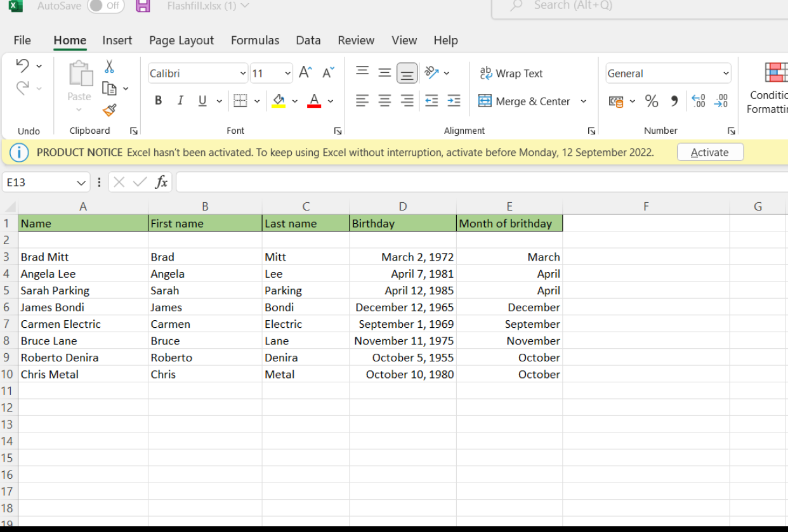Click the formula bar input

[x=482, y=182]
